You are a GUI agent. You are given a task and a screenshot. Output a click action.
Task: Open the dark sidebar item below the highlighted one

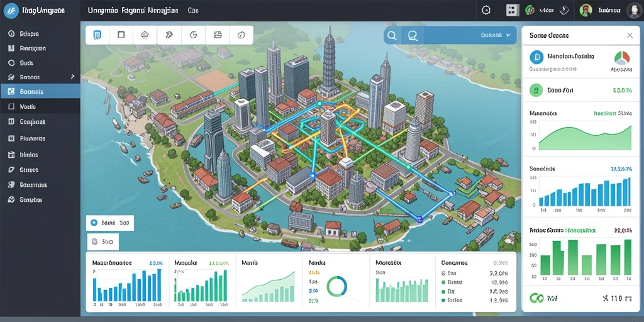pyautogui.click(x=40, y=106)
